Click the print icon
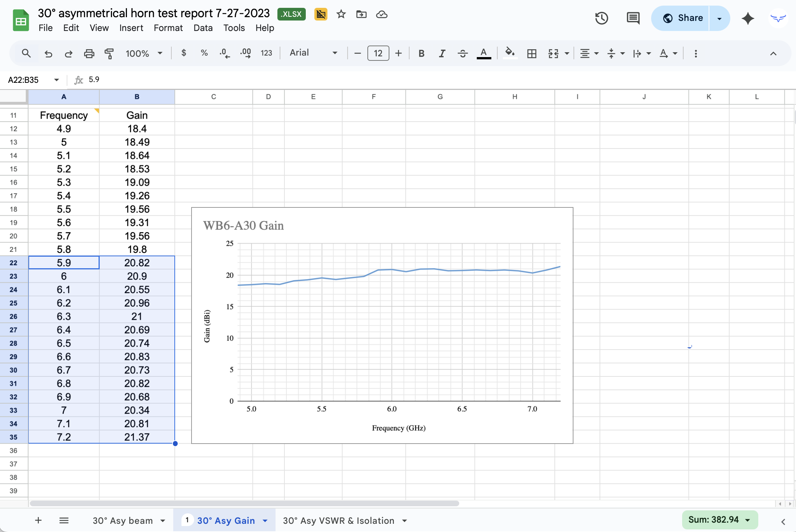796x532 pixels. [x=89, y=53]
